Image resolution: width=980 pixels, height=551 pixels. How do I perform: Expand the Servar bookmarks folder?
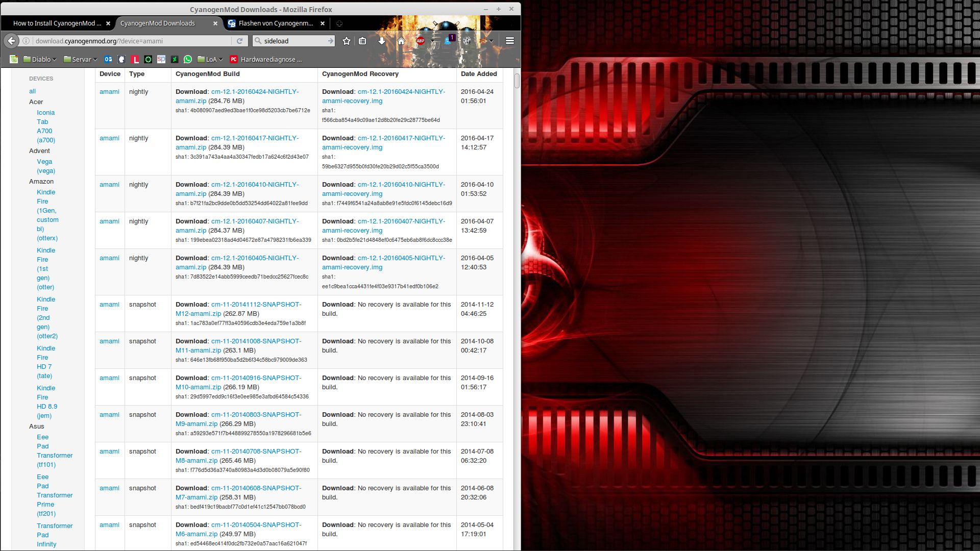[80, 59]
